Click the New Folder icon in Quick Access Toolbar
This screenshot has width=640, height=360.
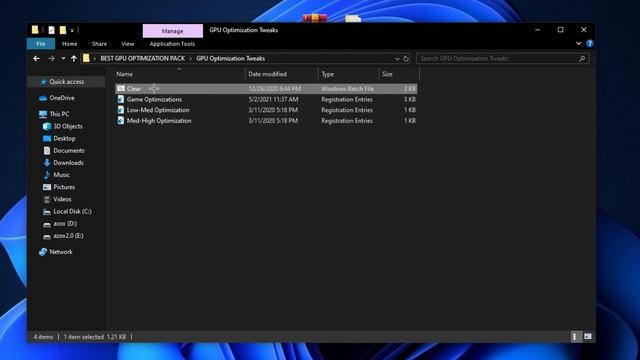62,30
